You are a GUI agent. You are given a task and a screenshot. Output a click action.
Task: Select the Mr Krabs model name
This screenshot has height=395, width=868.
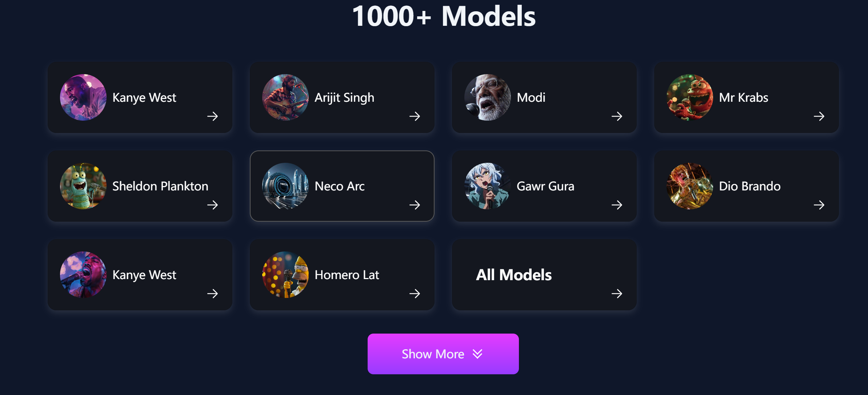[744, 97]
